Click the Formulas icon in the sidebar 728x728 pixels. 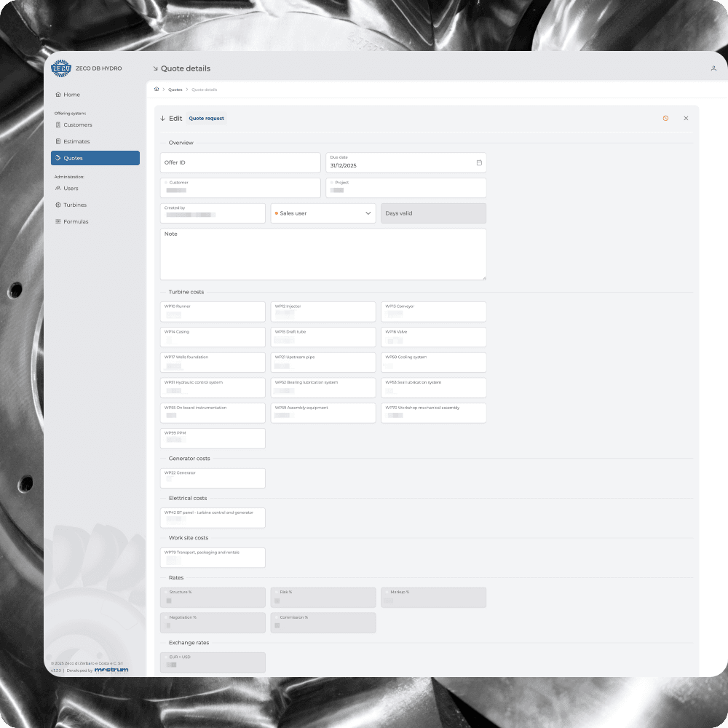click(x=59, y=221)
